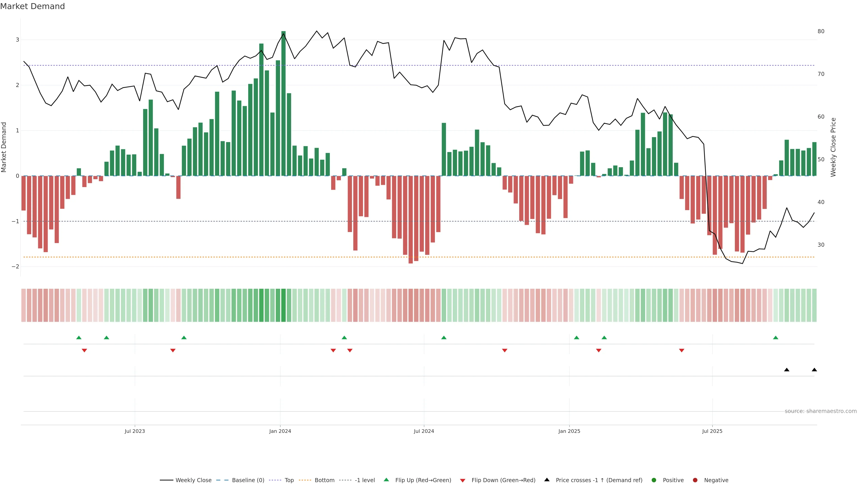Click the Weekly Close Price axis title
The width and height of the screenshot is (868, 488).
click(833, 147)
